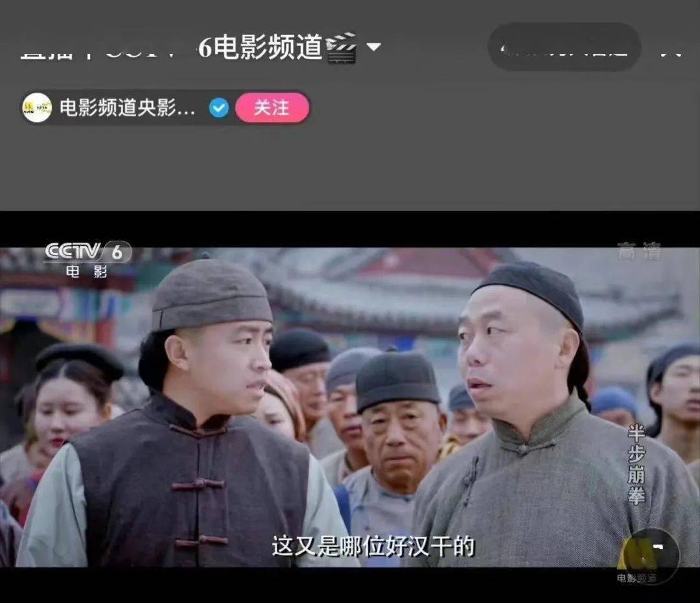The height and width of the screenshot is (603, 700).
Task: Expand the channel dropdown arrow
Action: pyautogui.click(x=374, y=47)
